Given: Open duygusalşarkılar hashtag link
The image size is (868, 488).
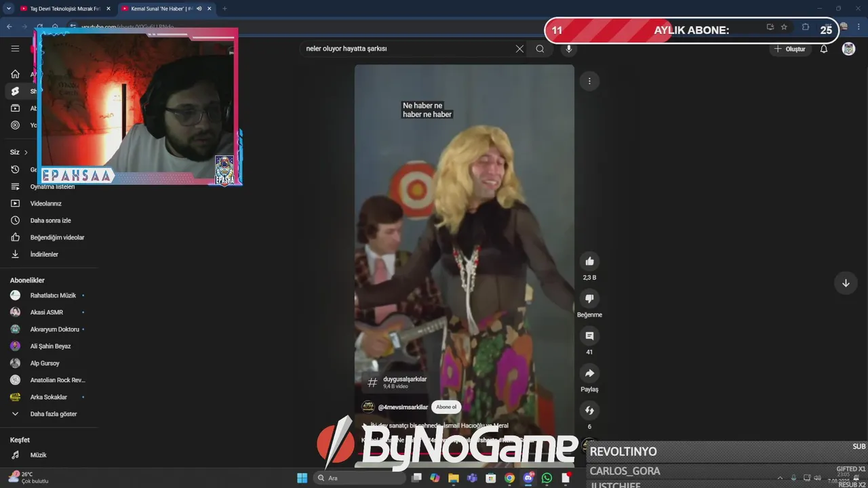Looking at the screenshot, I should click(x=405, y=379).
